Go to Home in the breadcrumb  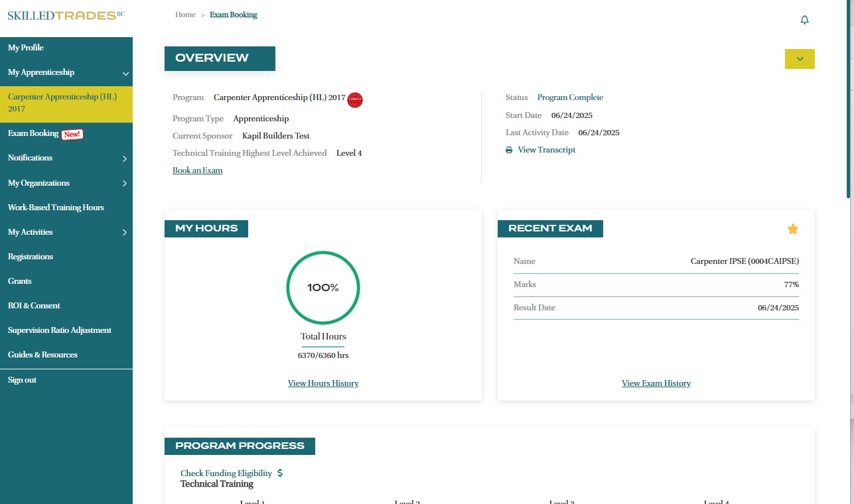click(185, 15)
